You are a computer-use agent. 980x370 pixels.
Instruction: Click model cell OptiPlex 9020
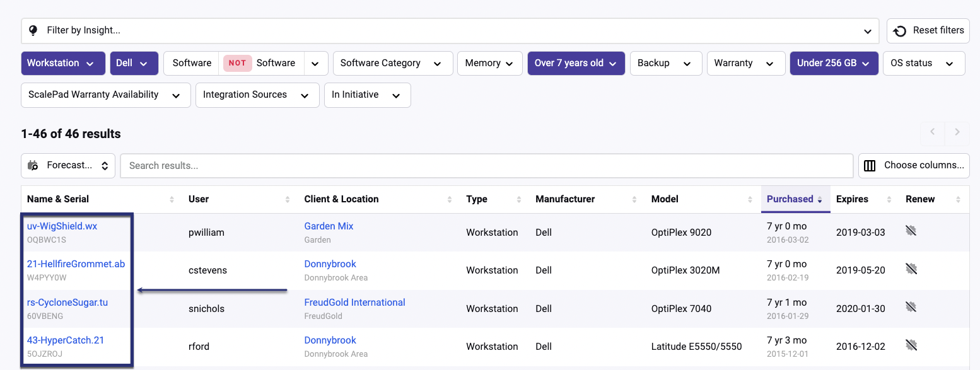[x=681, y=233]
